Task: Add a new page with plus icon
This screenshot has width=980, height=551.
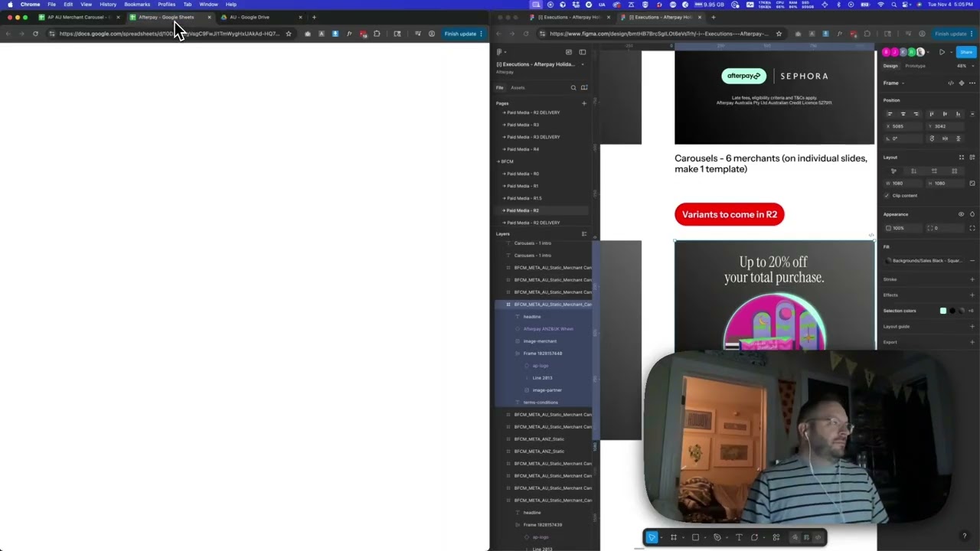Action: click(583, 103)
